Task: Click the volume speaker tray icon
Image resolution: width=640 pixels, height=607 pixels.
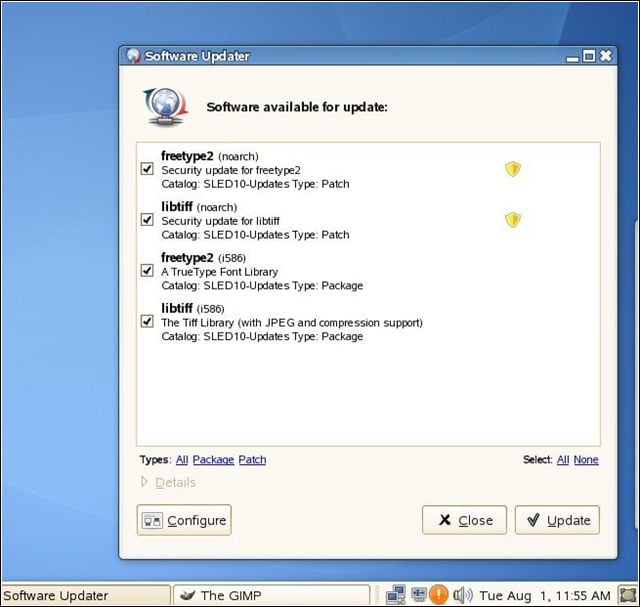Action: click(462, 595)
